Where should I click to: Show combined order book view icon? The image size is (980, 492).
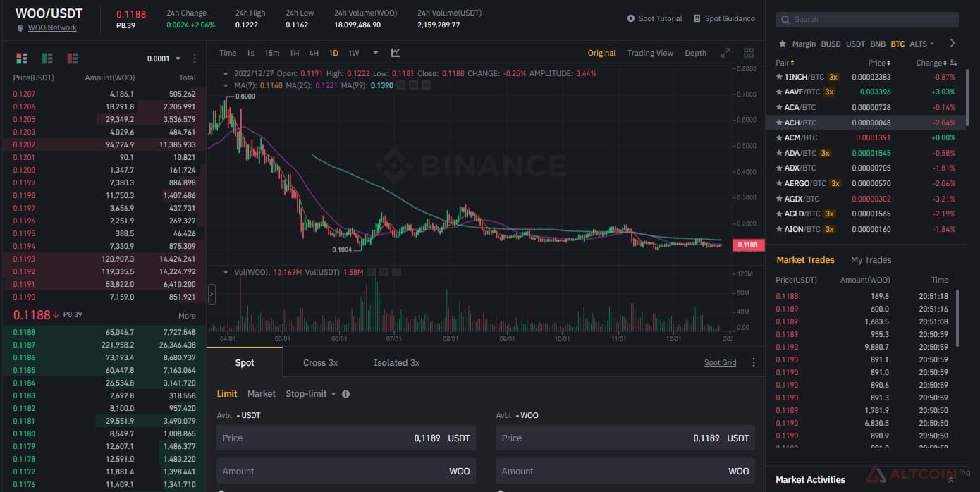tap(22, 59)
